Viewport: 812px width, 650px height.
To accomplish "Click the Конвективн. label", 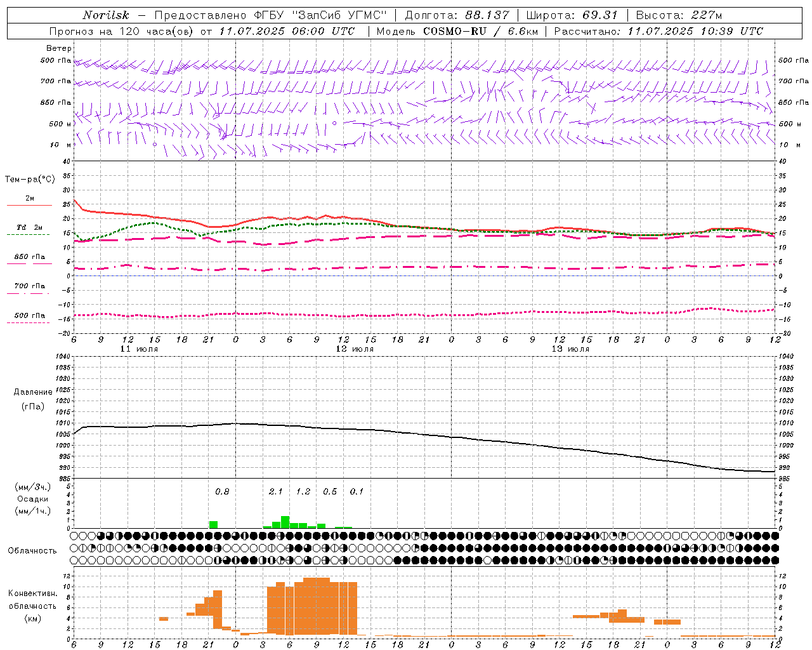I will point(33,594).
